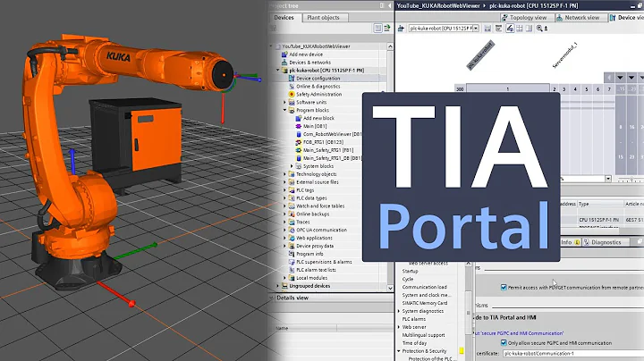644x361 pixels.
Task: Click the grid toolbar icon in device view
Action: [x=520, y=29]
